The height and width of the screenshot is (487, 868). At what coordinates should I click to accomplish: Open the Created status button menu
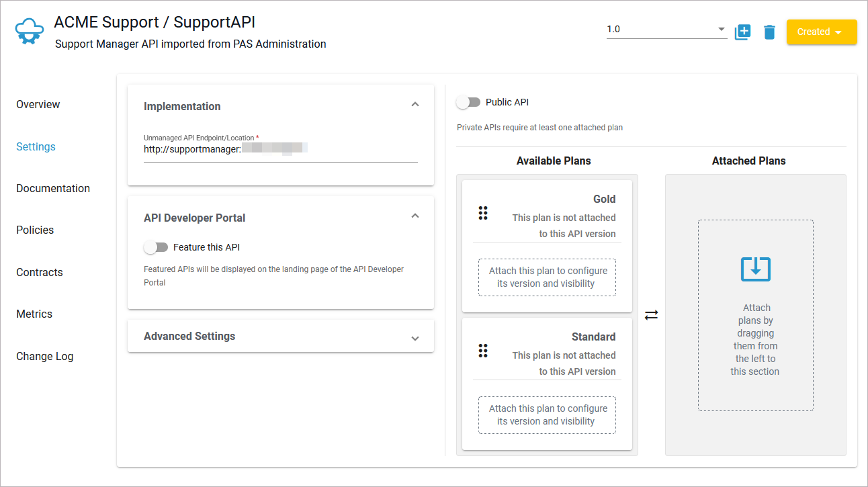coord(821,32)
